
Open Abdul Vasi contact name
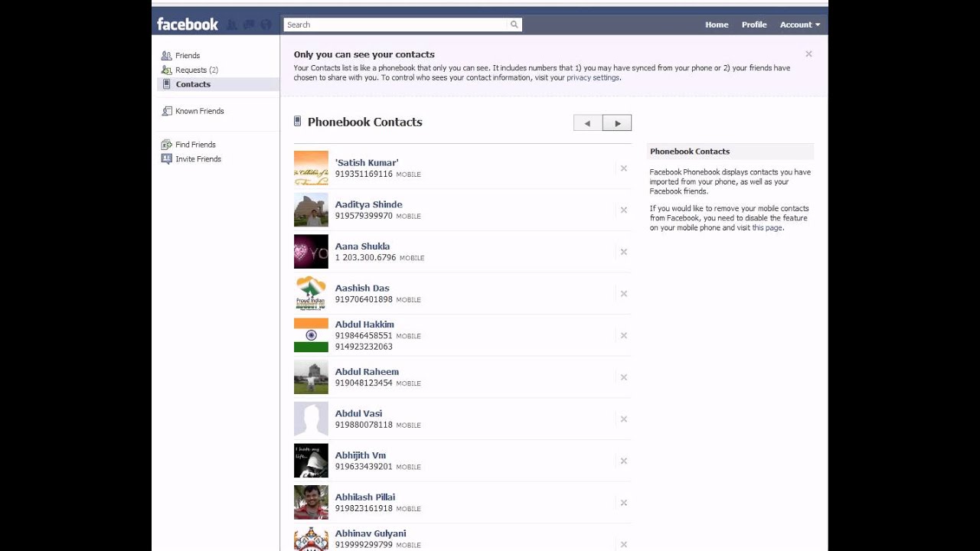tap(358, 414)
